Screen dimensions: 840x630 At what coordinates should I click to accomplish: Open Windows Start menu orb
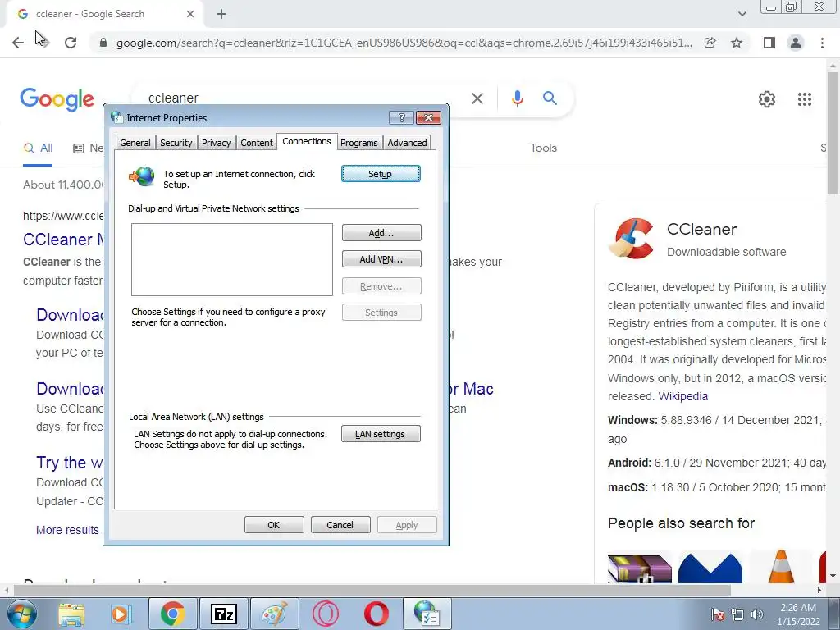pos(21,614)
